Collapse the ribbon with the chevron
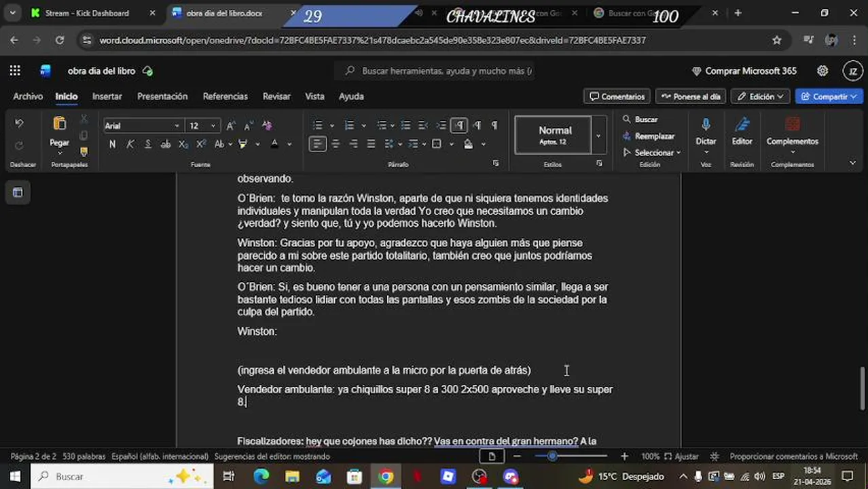868x489 pixels. pyautogui.click(x=852, y=163)
